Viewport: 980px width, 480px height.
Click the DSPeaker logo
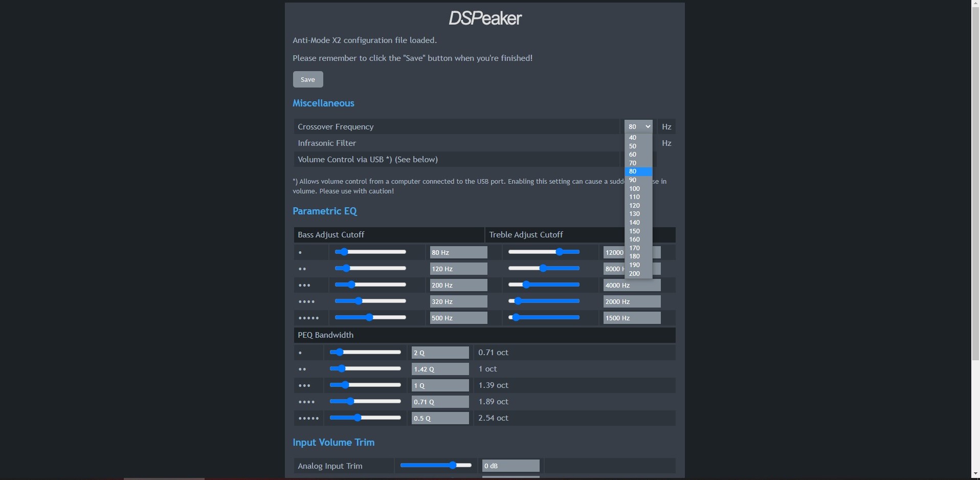[485, 18]
